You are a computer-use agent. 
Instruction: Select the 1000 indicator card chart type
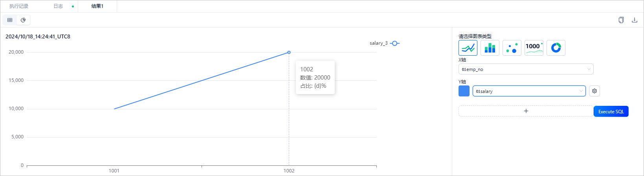click(x=534, y=48)
